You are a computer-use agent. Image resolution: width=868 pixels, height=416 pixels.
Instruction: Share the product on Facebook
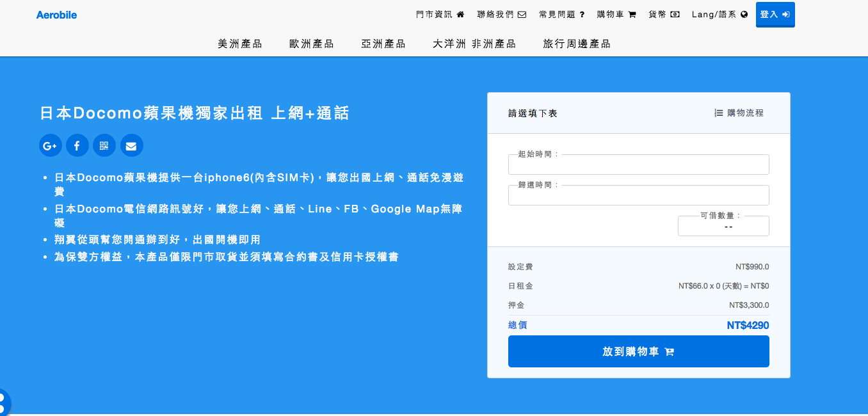click(x=77, y=145)
